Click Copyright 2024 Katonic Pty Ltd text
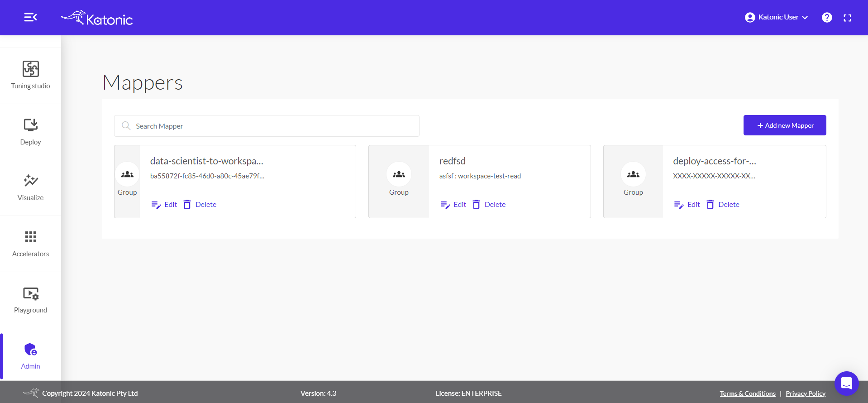 (90, 393)
